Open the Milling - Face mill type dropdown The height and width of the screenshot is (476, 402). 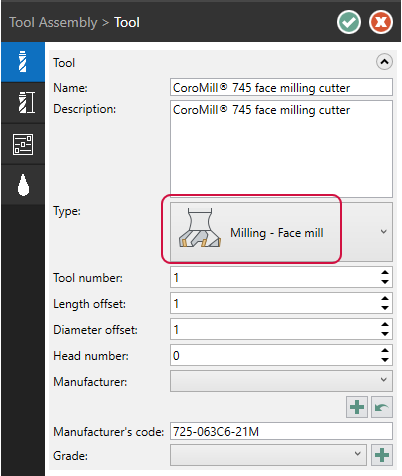tap(281, 232)
